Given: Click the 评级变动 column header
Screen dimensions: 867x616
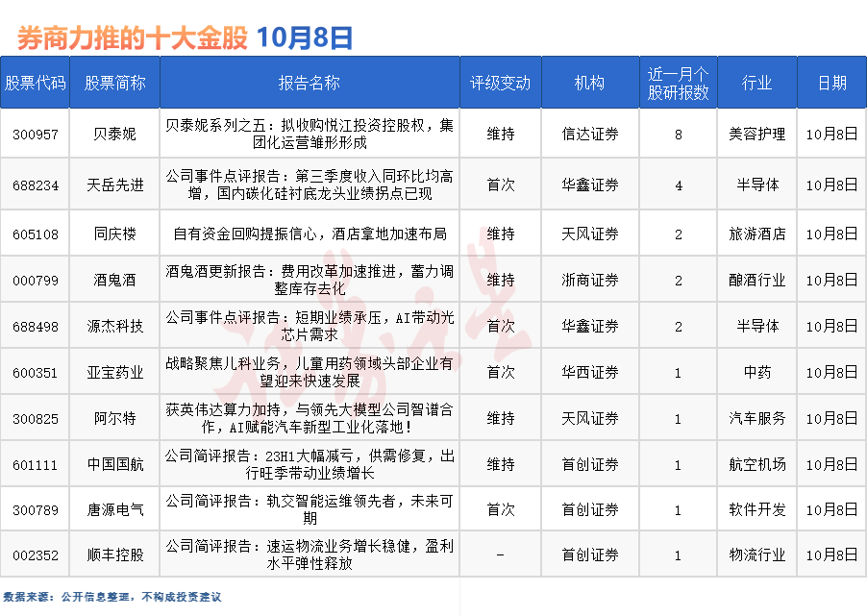Looking at the screenshot, I should tap(500, 83).
